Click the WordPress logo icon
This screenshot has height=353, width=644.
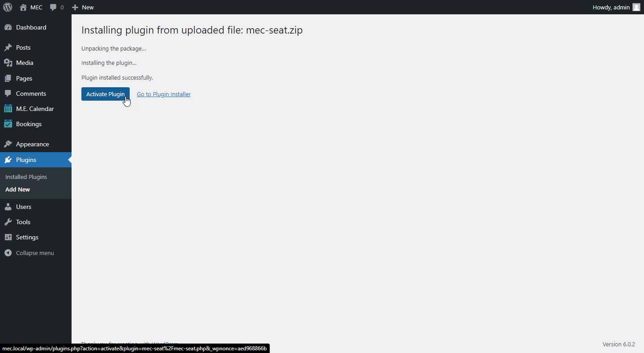click(x=8, y=7)
